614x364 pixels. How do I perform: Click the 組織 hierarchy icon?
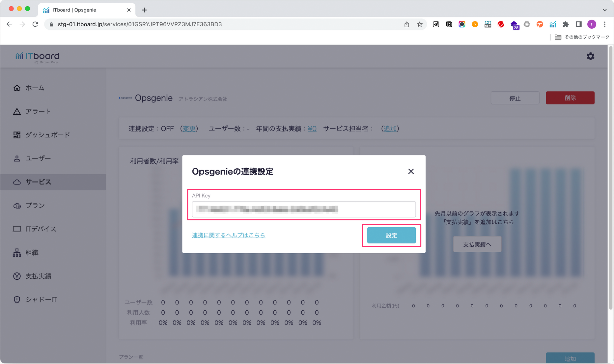point(17,253)
